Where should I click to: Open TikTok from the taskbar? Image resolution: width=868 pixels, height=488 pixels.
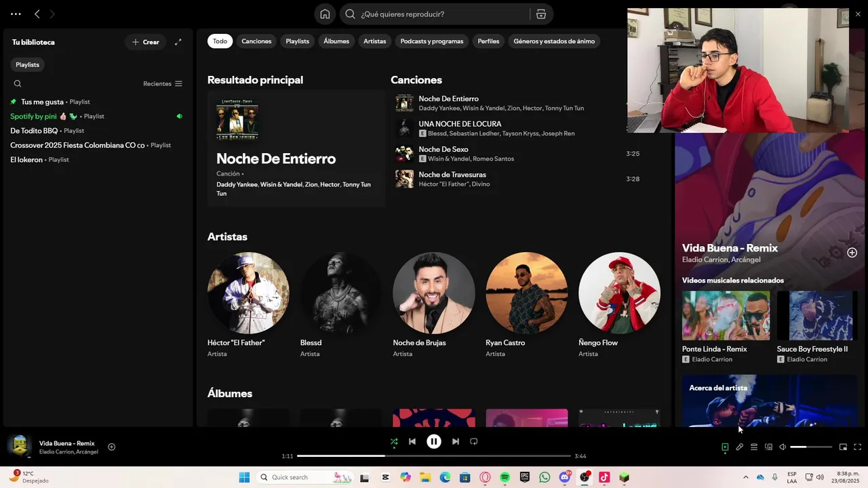pos(604,477)
